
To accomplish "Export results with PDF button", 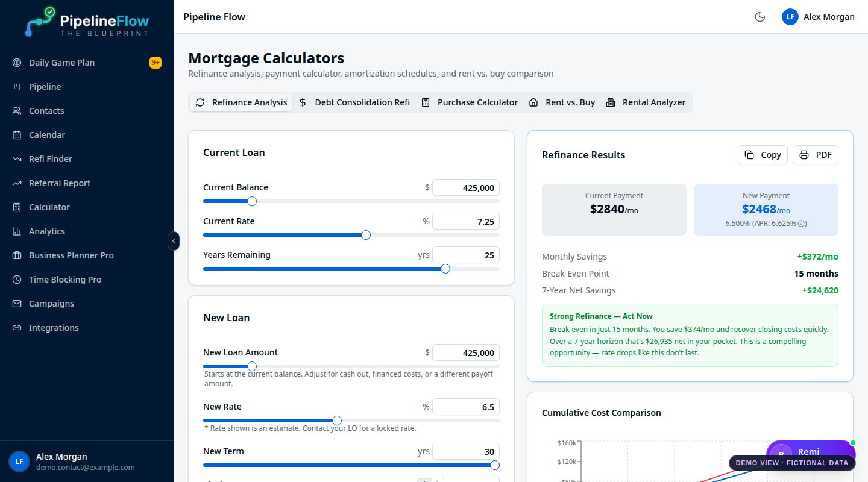I will 816,155.
